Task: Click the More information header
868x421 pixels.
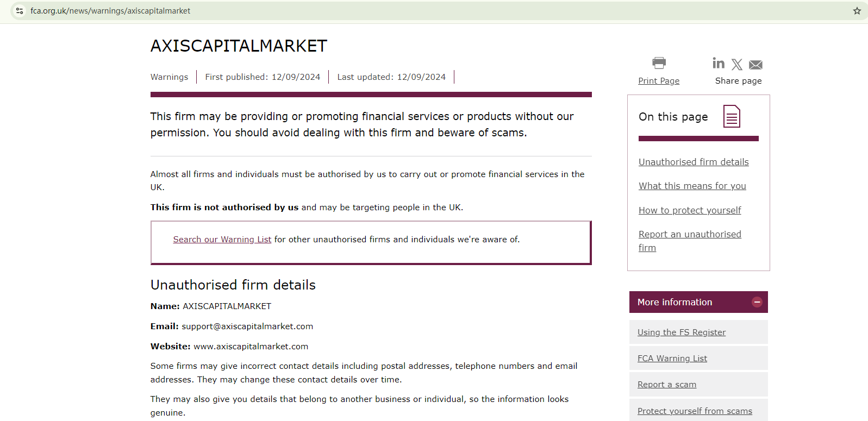Action: click(x=675, y=302)
